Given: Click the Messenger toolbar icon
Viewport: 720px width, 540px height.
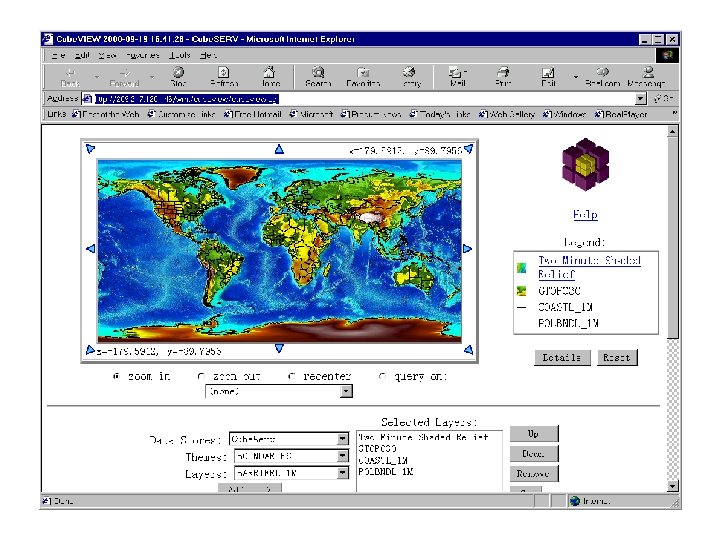Looking at the screenshot, I should 647,77.
